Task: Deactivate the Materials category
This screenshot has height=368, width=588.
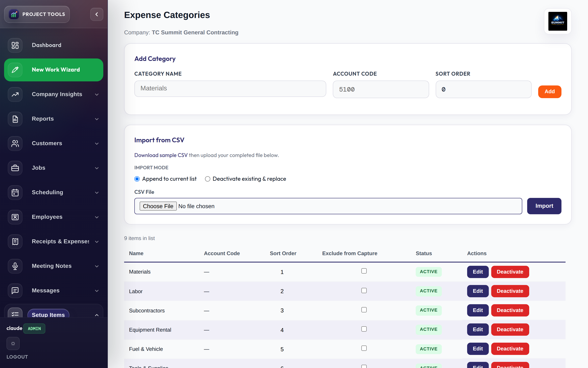Action: (510, 272)
